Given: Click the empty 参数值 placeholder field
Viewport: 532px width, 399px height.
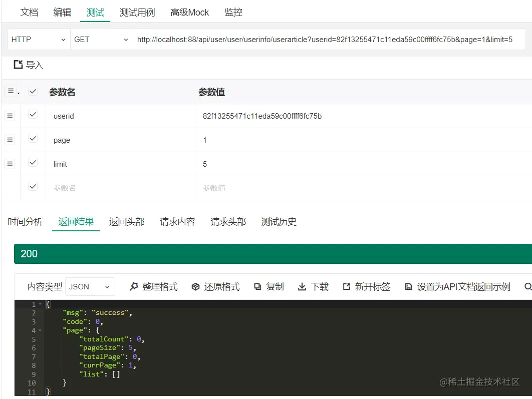Looking at the screenshot, I should (363, 188).
